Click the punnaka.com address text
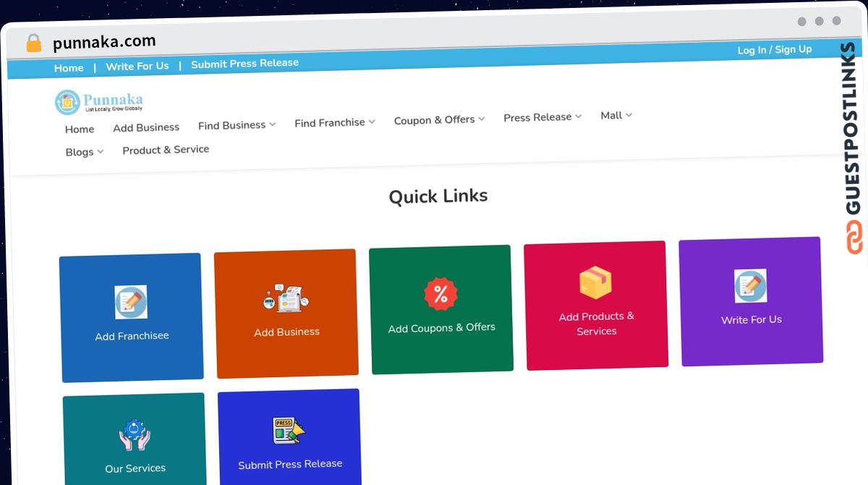This screenshot has width=868, height=485. pyautogui.click(x=104, y=42)
